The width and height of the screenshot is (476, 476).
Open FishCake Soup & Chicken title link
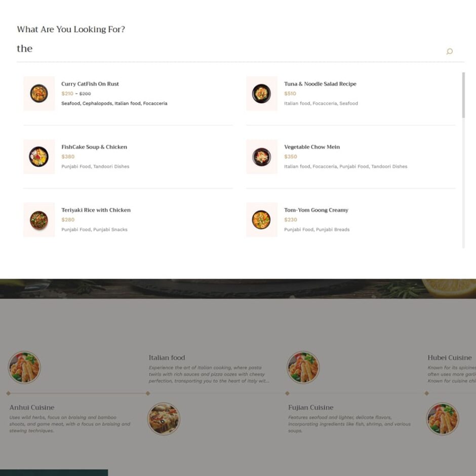[94, 147]
